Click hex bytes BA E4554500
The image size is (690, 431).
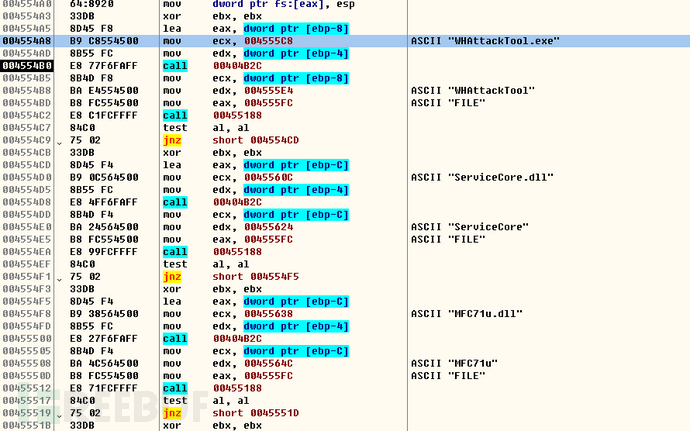coord(104,90)
